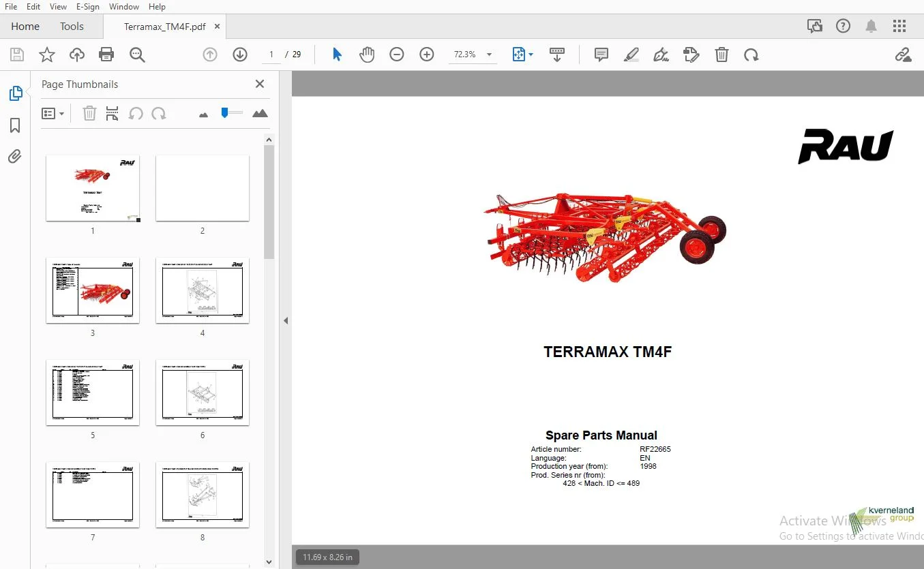Switch to the Tools tab
The height and width of the screenshot is (569, 924).
72,27
